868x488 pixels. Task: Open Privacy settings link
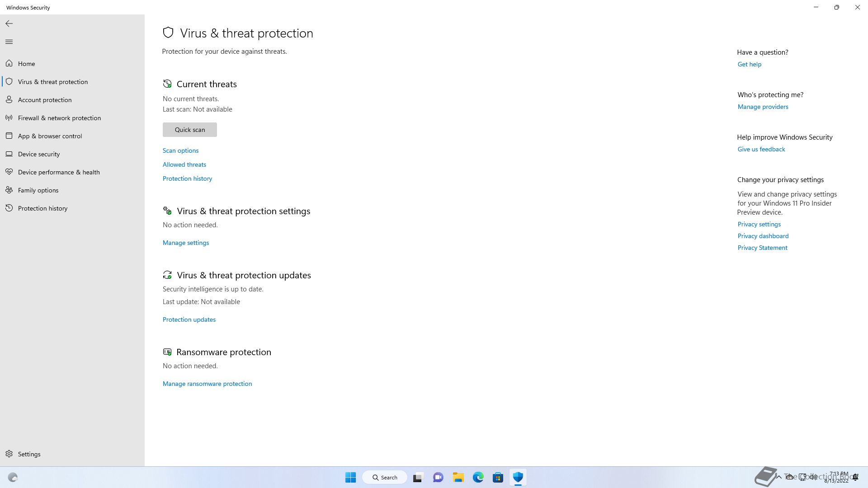pyautogui.click(x=759, y=224)
